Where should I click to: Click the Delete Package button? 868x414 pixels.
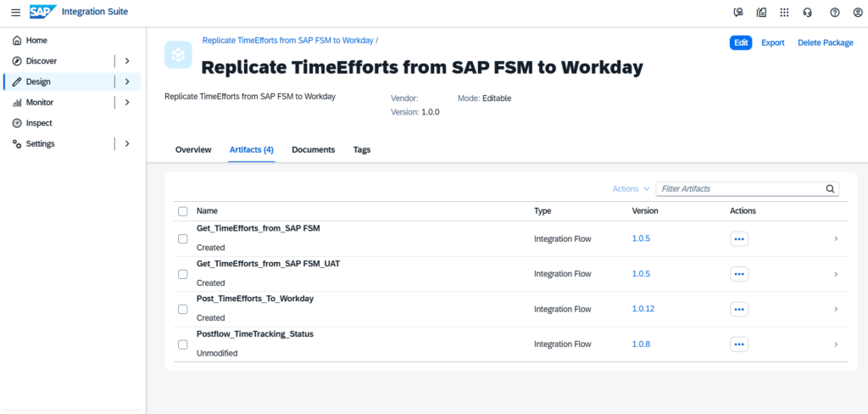coord(826,42)
